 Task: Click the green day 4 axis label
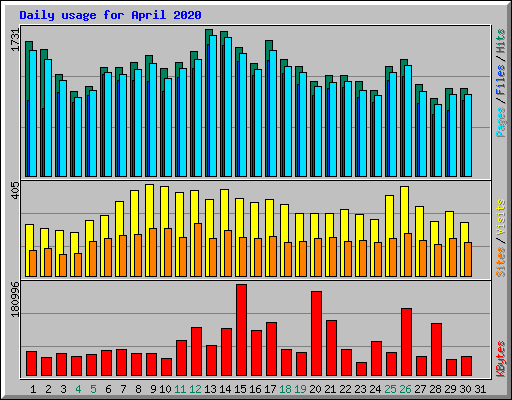tap(78, 389)
